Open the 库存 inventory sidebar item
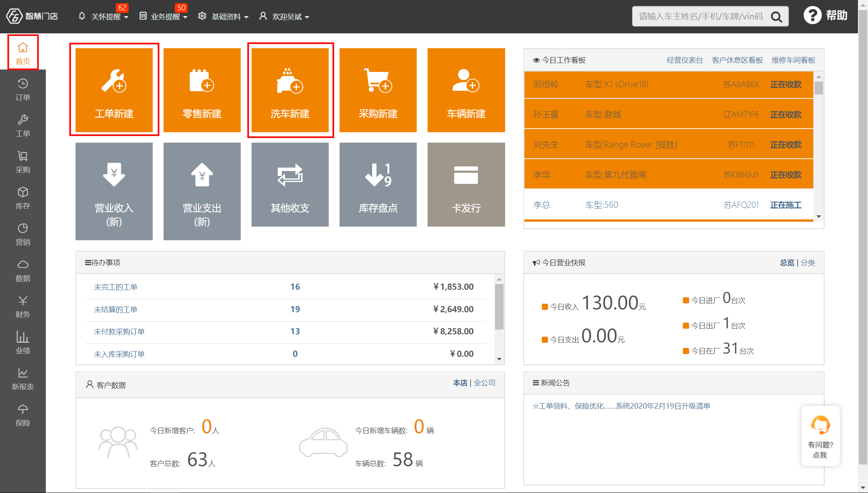 click(23, 198)
